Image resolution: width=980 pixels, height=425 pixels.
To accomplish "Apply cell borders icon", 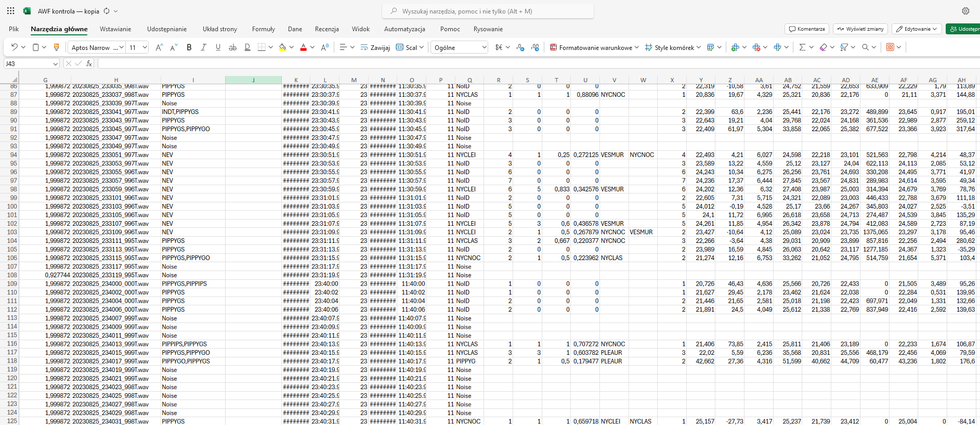I will click(x=262, y=47).
